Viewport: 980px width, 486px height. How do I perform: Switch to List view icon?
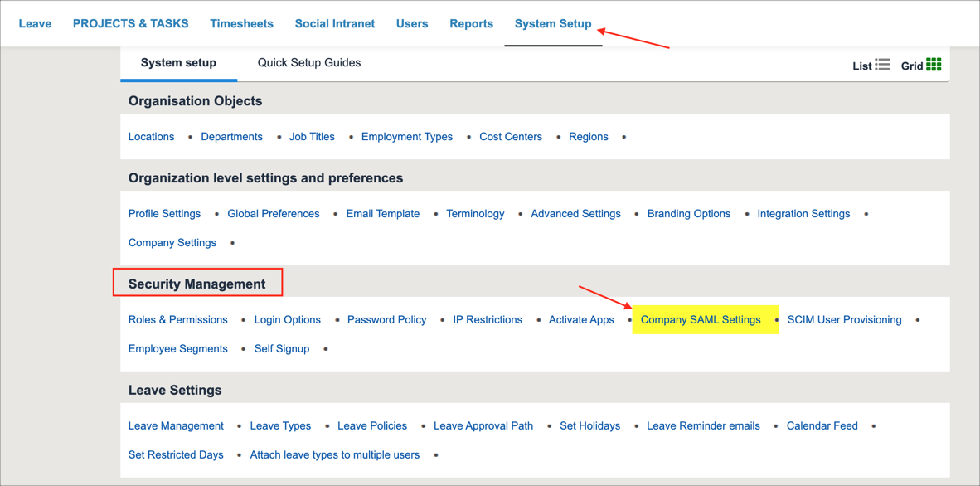[881, 65]
